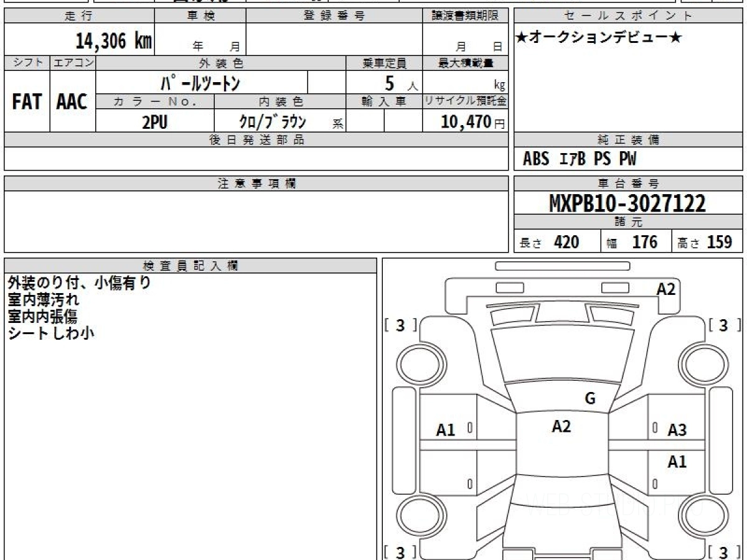Click the 登録番号 header cell
Screen dimensions: 747x560
(334, 16)
